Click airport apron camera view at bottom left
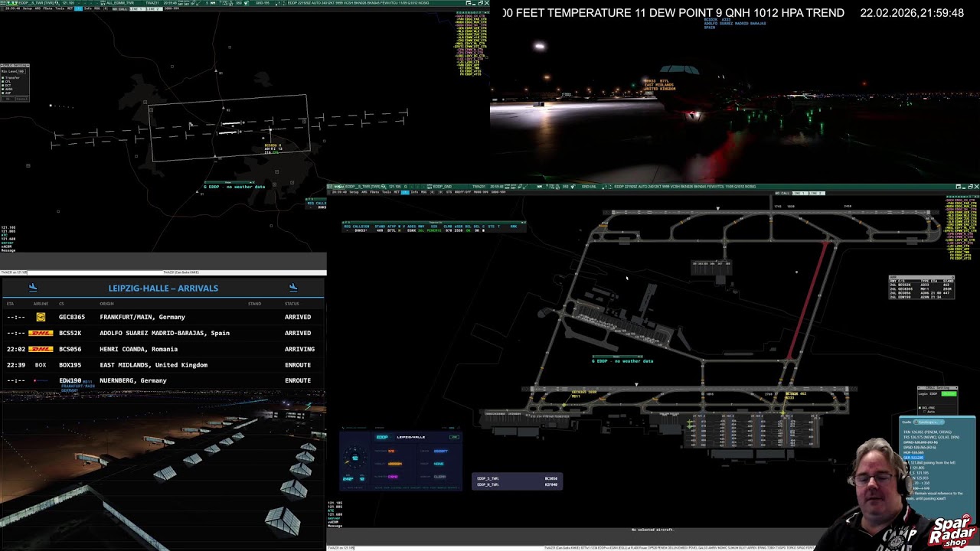The image size is (980, 551). coord(163,470)
